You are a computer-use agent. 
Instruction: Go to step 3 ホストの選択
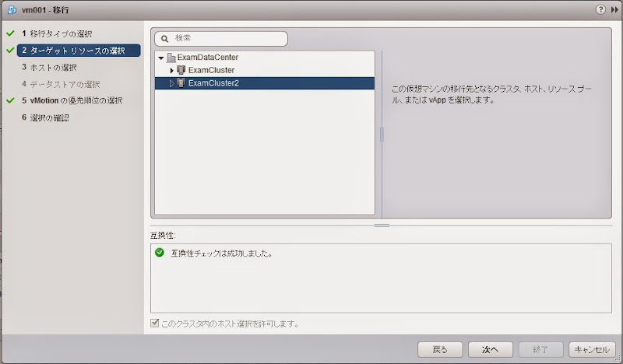point(49,68)
